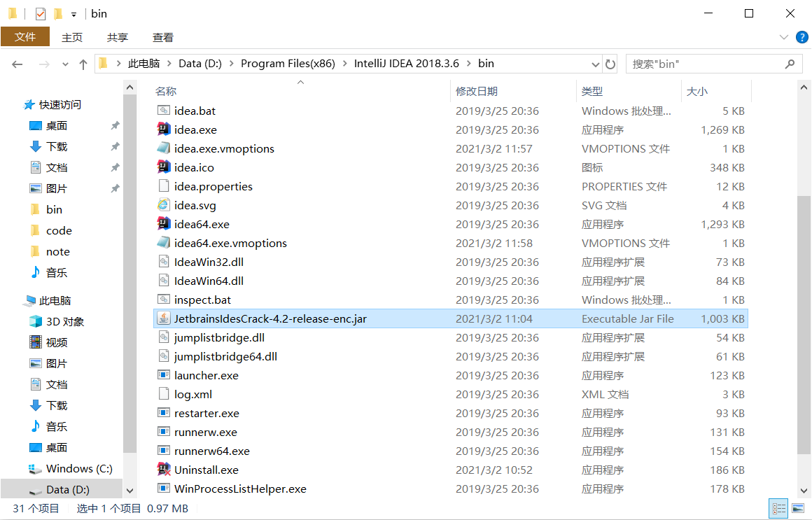Image resolution: width=812 pixels, height=520 pixels.
Task: Expand the chevron after 此电脑 in address bar
Action: pos(169,64)
